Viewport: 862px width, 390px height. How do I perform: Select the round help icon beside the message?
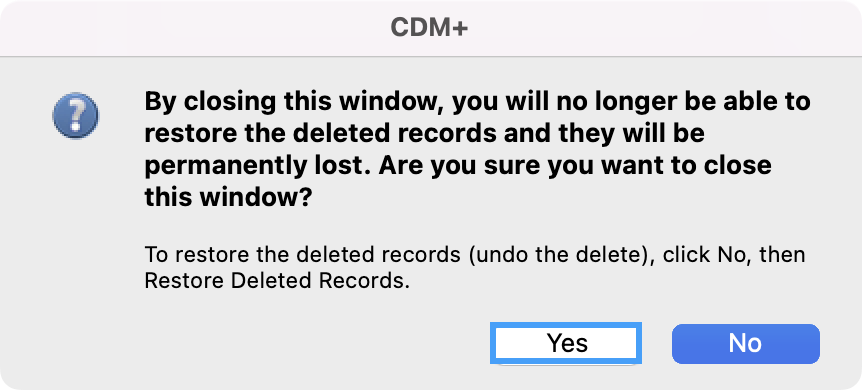coord(75,116)
